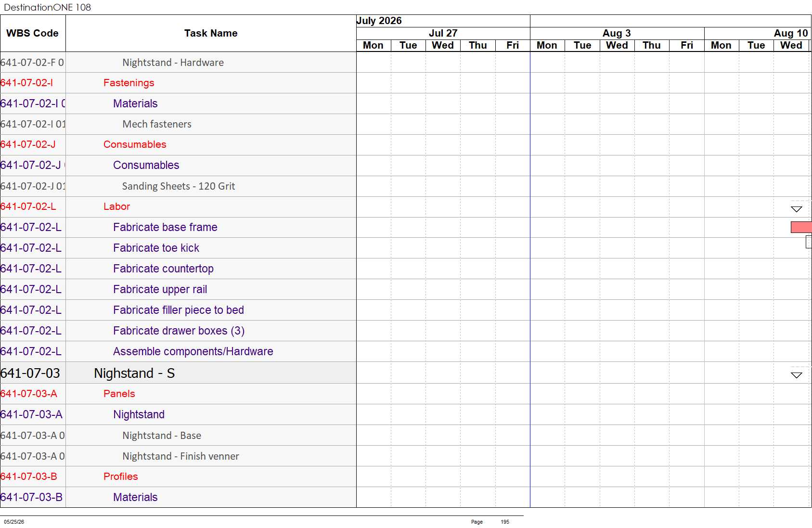Click the Thu day header under Aug 3

pos(652,45)
